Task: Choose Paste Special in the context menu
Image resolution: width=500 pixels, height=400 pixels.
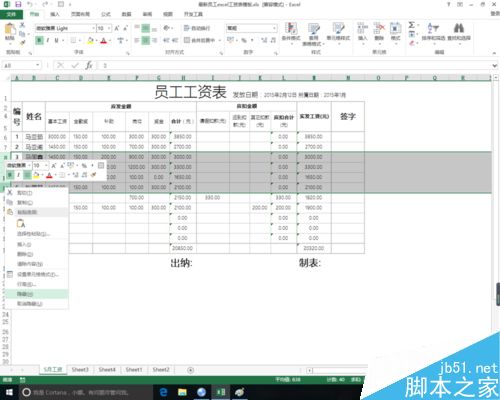Action: (x=37, y=234)
